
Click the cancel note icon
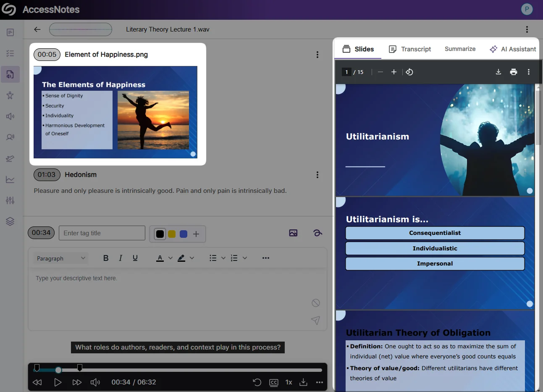pyautogui.click(x=316, y=303)
